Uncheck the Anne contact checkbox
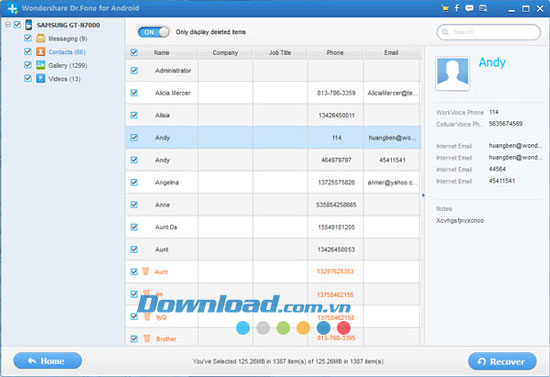This screenshot has width=550, height=377. point(134,204)
